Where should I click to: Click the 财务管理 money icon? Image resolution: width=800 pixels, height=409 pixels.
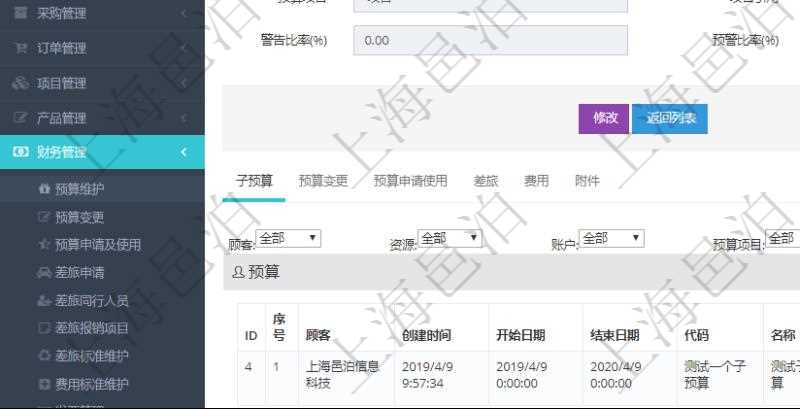tap(20, 152)
